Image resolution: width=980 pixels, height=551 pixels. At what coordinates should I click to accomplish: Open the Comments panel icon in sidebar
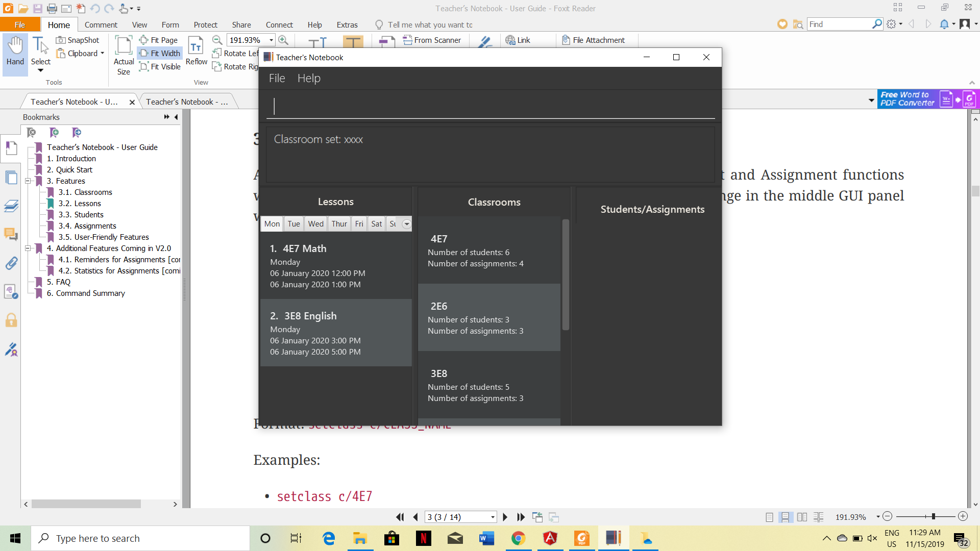point(11,234)
